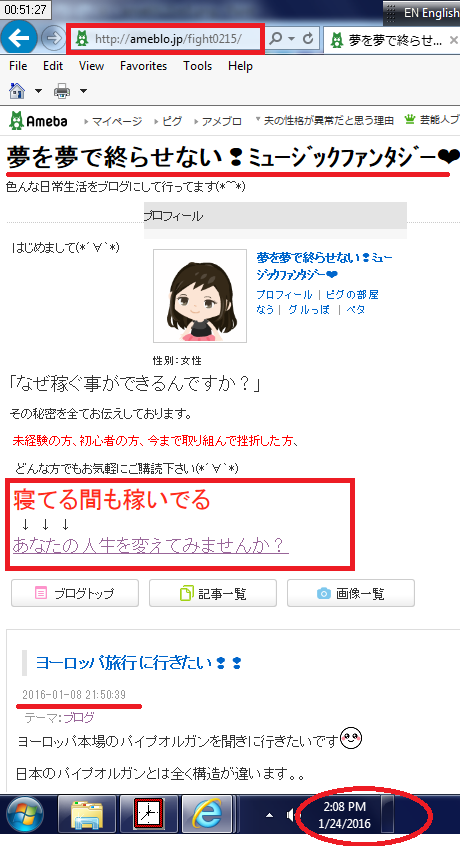This screenshot has width=460, height=846.
Task: Show hidden tray icons arrow
Action: tap(270, 815)
